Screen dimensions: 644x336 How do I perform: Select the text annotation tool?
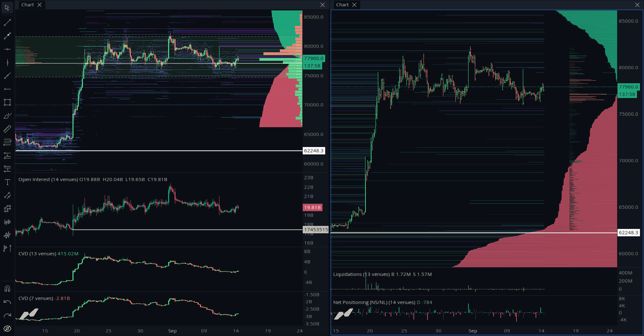[7, 182]
